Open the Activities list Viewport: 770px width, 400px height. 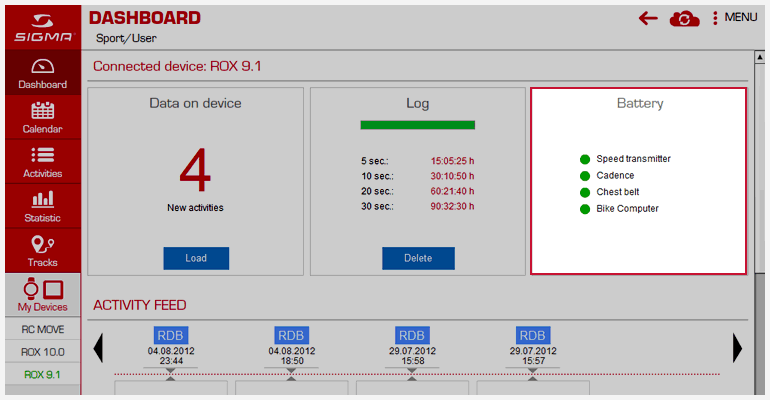point(43,162)
